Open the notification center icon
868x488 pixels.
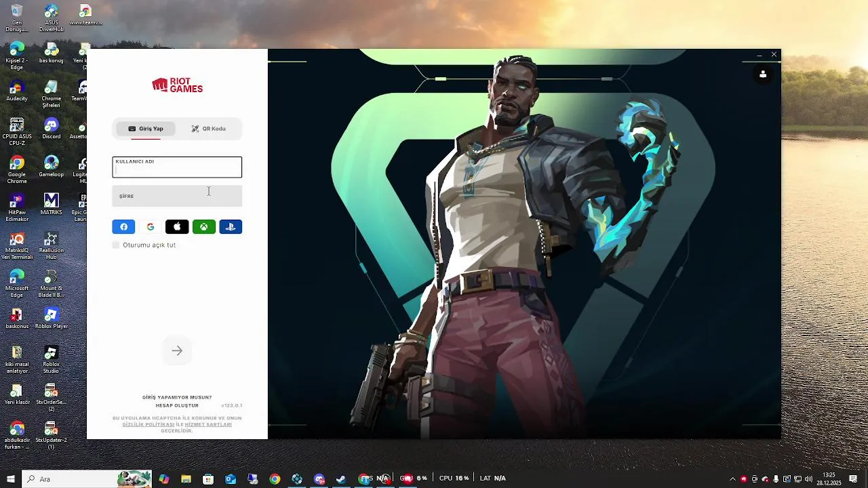click(853, 479)
